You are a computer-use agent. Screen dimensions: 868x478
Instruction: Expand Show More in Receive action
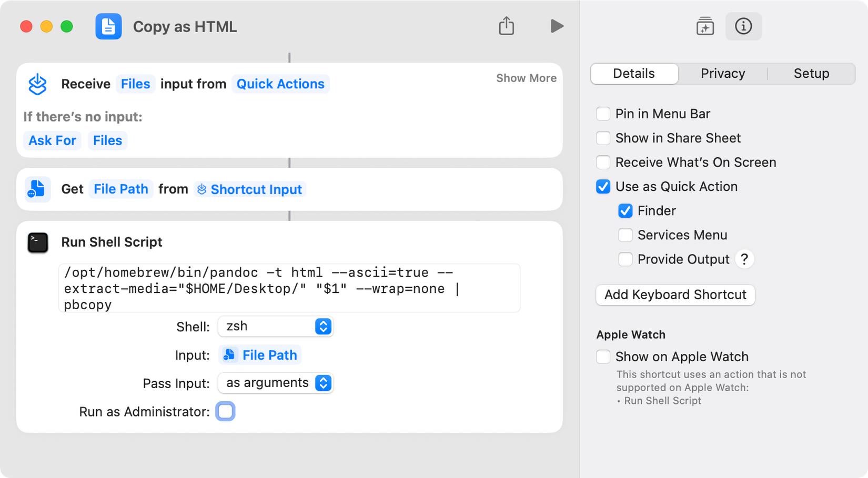pyautogui.click(x=526, y=78)
